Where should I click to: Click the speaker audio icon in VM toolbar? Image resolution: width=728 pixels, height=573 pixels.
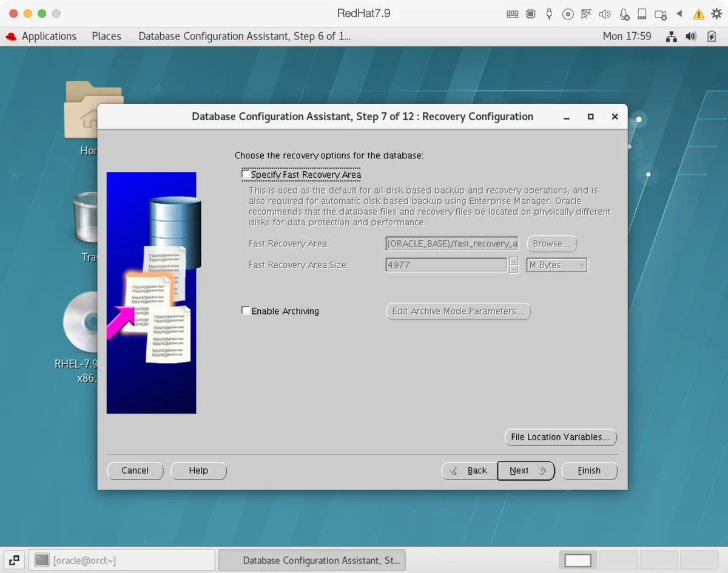[604, 13]
